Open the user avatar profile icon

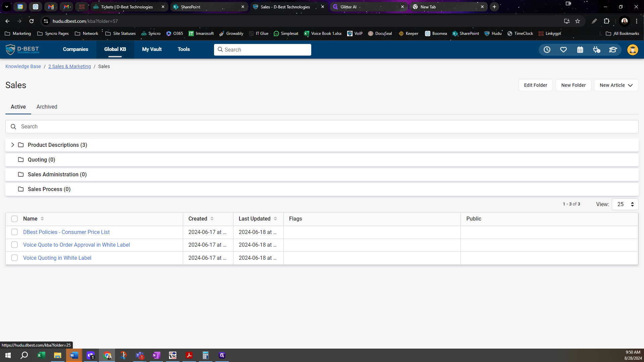point(633,50)
